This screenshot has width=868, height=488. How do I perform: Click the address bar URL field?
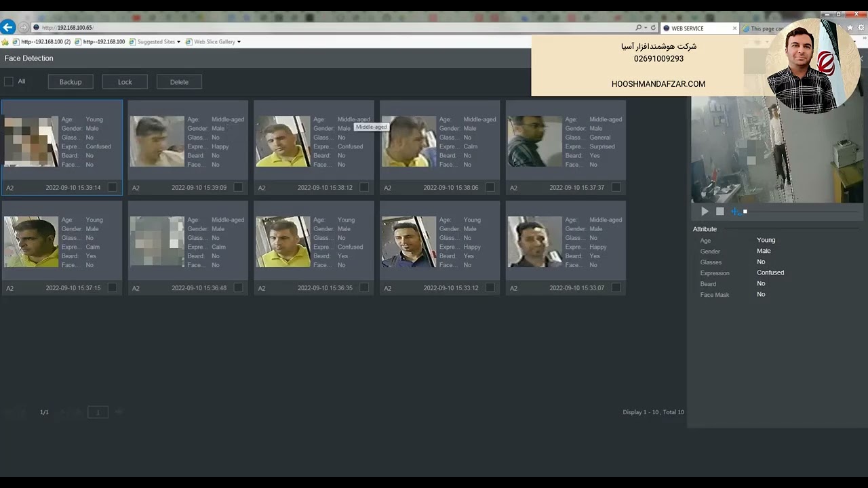(332, 28)
